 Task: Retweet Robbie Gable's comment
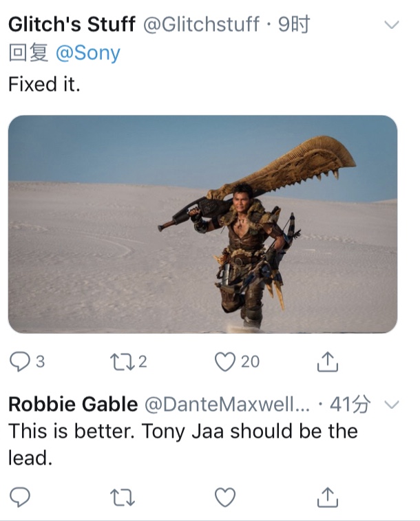tap(123, 497)
